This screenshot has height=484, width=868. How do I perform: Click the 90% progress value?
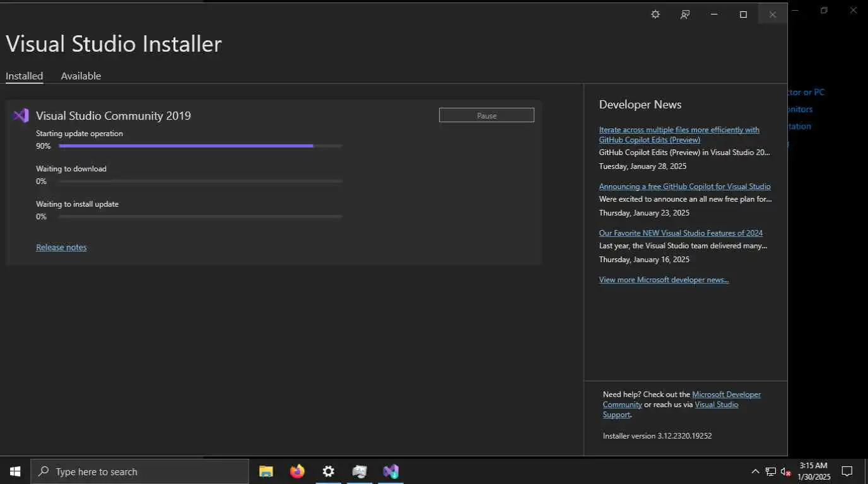(x=43, y=146)
